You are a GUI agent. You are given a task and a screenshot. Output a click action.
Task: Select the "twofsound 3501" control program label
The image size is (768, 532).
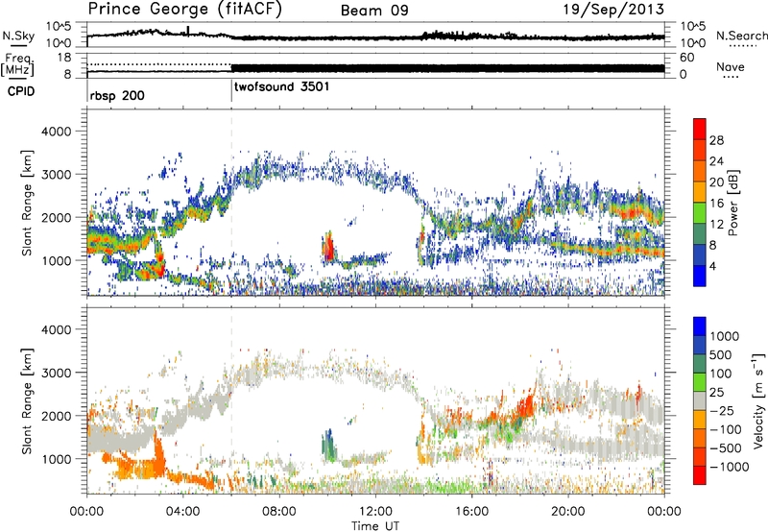coord(281,87)
